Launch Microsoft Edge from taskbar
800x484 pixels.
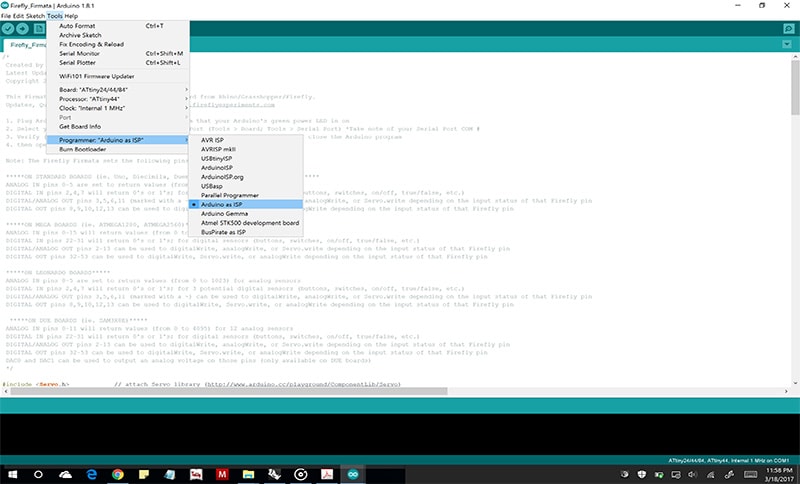pyautogui.click(x=92, y=474)
